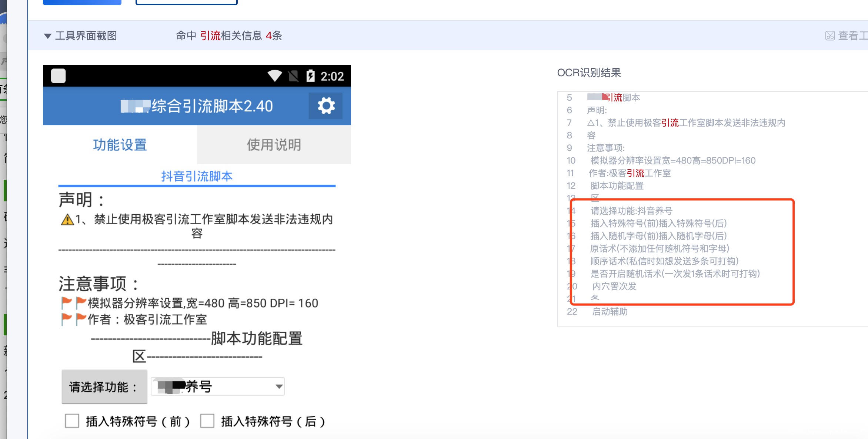Check 插入特殊符号（后） checkbox

coord(207,421)
